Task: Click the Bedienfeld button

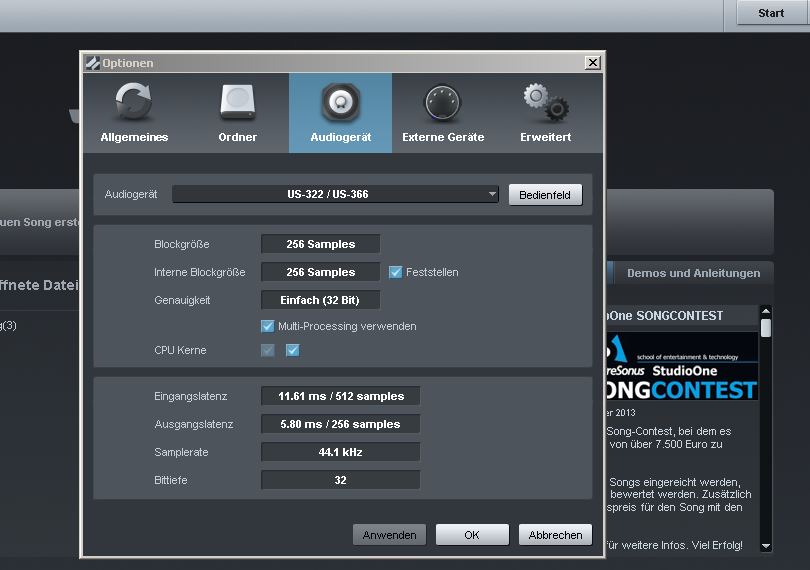Action: click(545, 195)
